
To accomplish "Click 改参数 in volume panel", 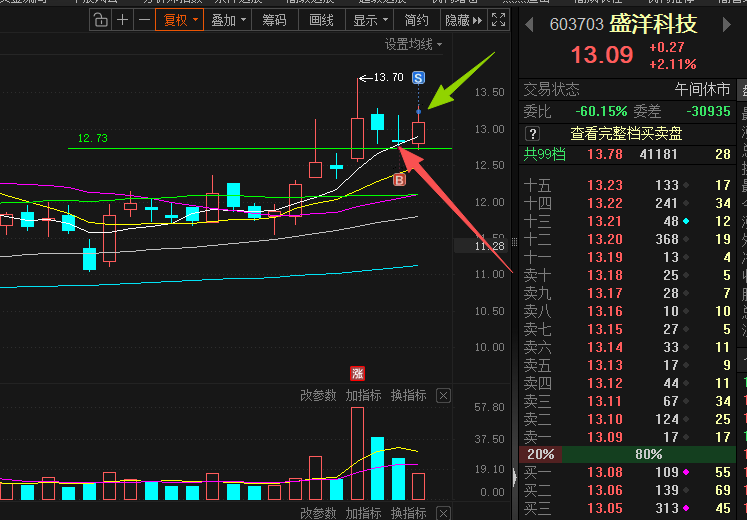I will point(318,395).
